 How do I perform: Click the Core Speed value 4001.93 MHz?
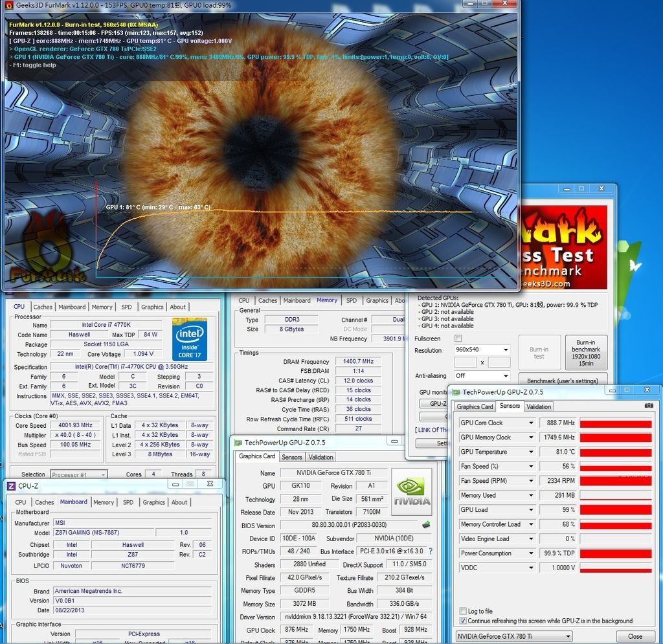point(75,425)
